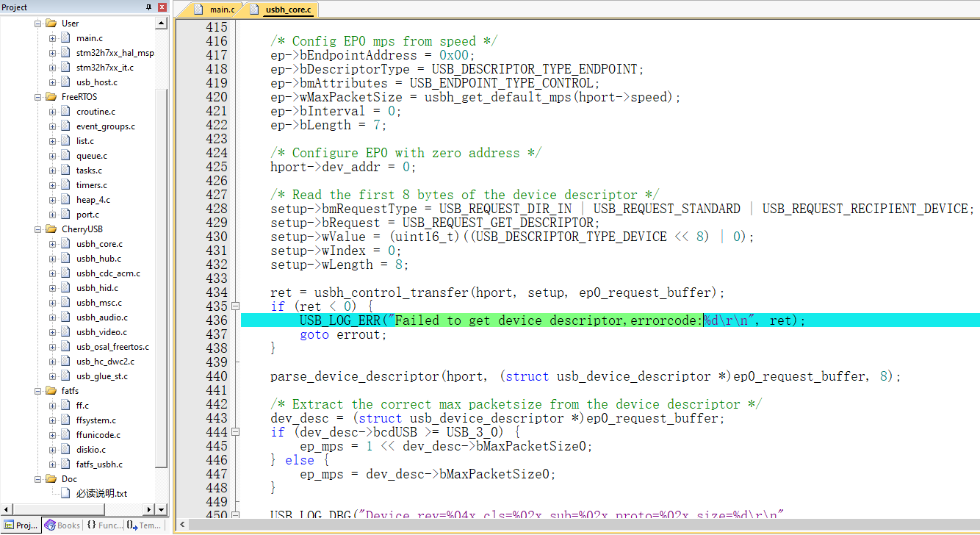Expand the port.c node
Image resolution: width=980 pixels, height=535 pixels.
coord(53,215)
